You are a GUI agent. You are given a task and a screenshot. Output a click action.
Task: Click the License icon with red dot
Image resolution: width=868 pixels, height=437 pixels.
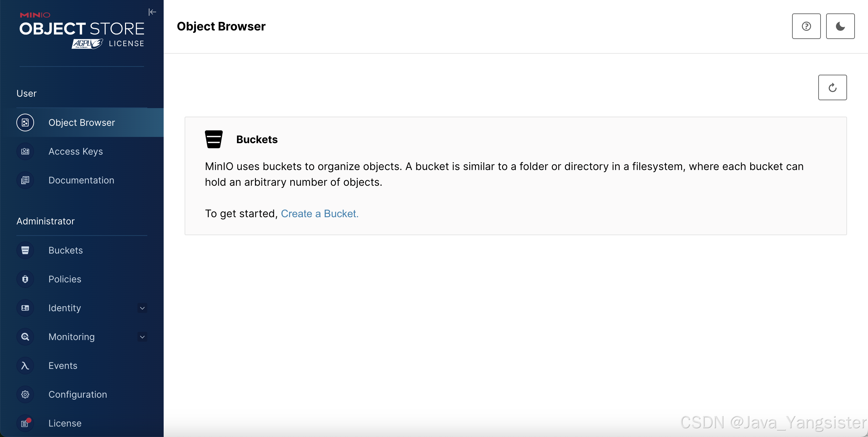point(25,423)
